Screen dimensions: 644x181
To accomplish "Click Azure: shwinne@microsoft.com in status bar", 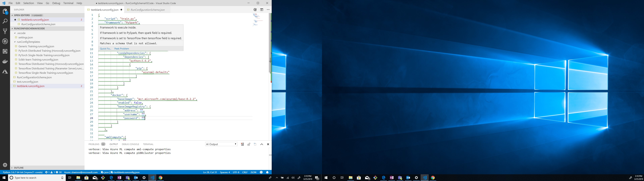I will pos(81,172).
